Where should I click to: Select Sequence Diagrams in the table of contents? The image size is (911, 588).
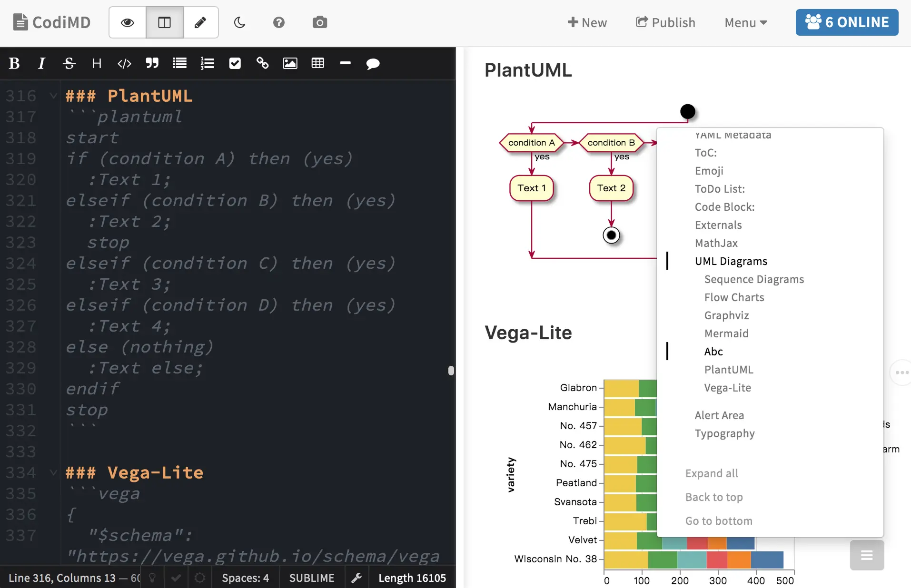[x=753, y=279]
